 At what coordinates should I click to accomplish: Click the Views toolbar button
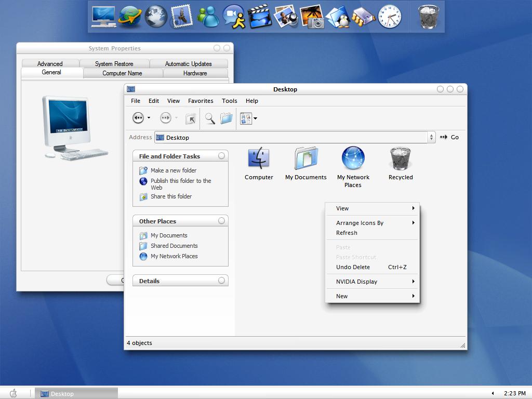pyautogui.click(x=246, y=118)
